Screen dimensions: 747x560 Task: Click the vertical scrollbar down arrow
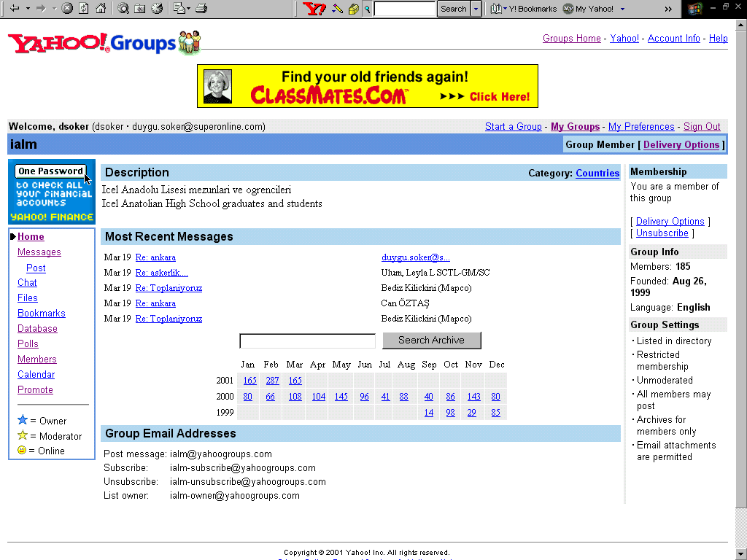pos(742,555)
